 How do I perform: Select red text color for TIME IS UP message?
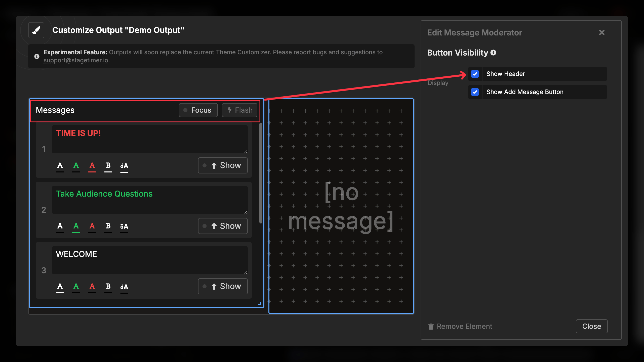pos(92,165)
